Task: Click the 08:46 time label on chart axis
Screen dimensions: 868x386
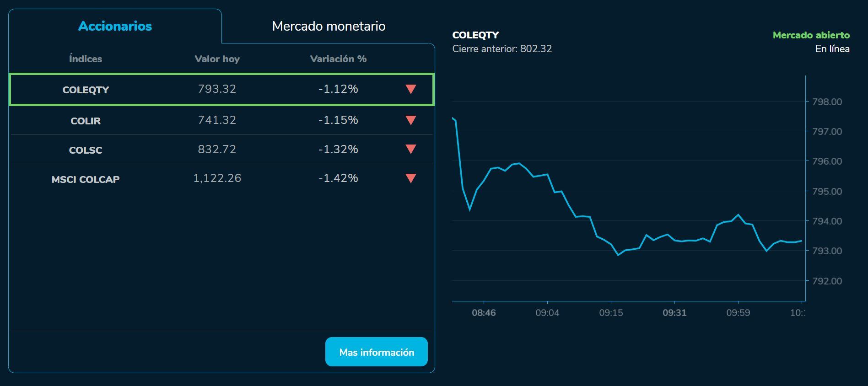Action: 484,313
